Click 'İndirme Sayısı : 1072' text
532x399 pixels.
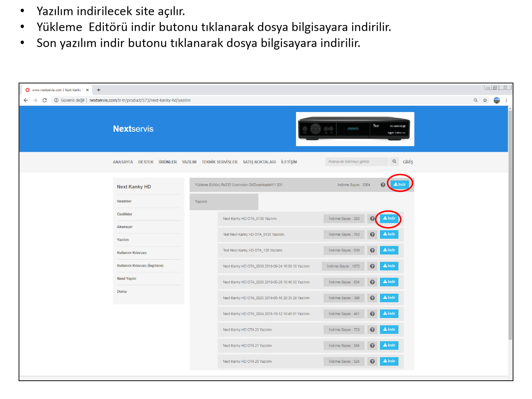click(x=343, y=266)
